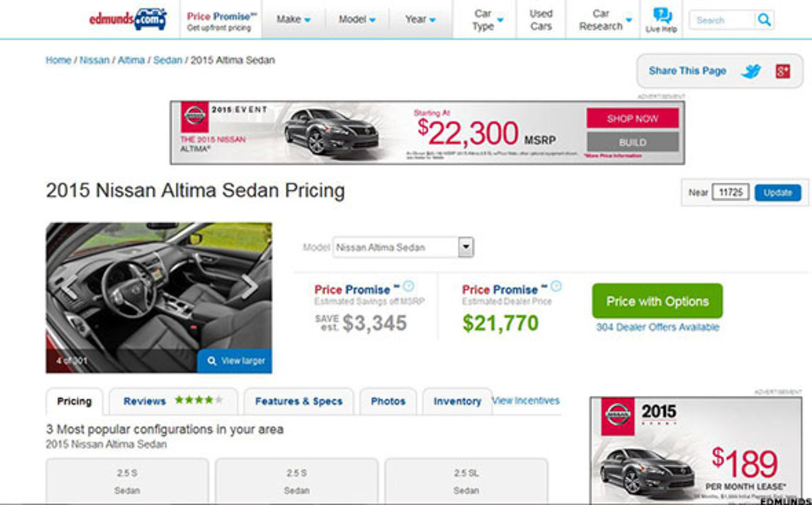The width and height of the screenshot is (812, 505).
Task: Click info icon beside Estimated Dealer Price
Action: point(556,286)
